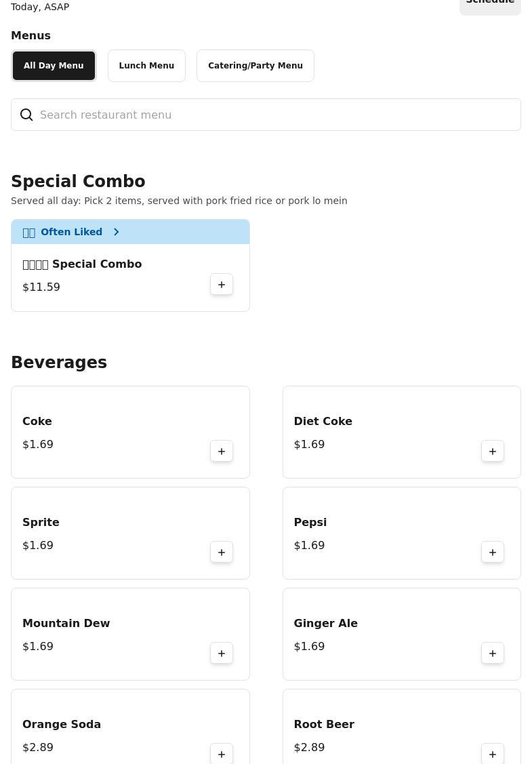Add Coke with plus icon
Viewport: 532px width, 764px height.
(x=222, y=451)
